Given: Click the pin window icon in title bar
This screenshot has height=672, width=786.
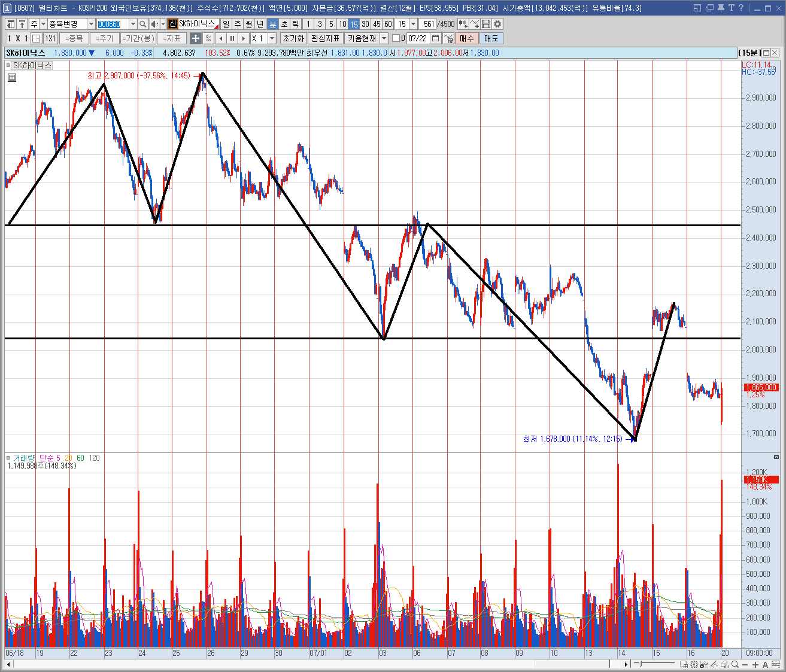Looking at the screenshot, I should point(721,8).
